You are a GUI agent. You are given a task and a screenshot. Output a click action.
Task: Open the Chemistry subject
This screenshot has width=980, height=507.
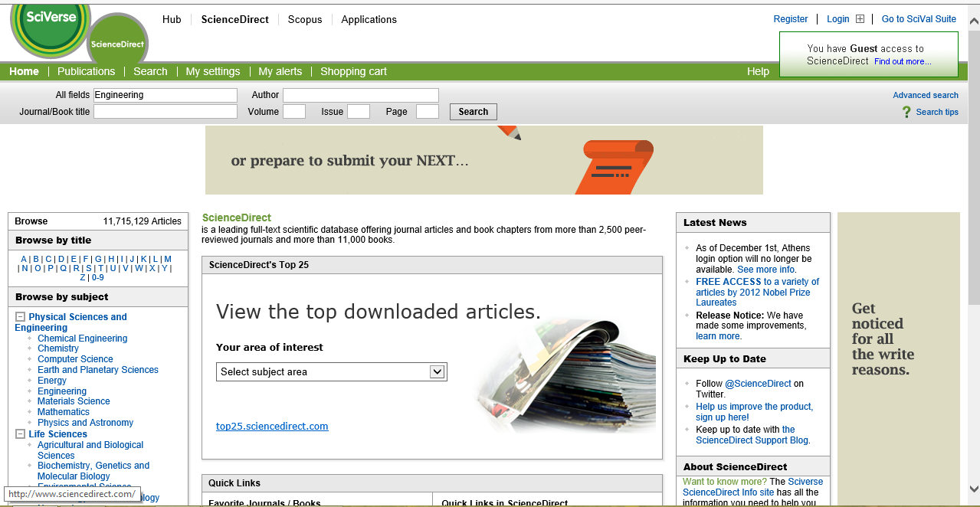58,348
